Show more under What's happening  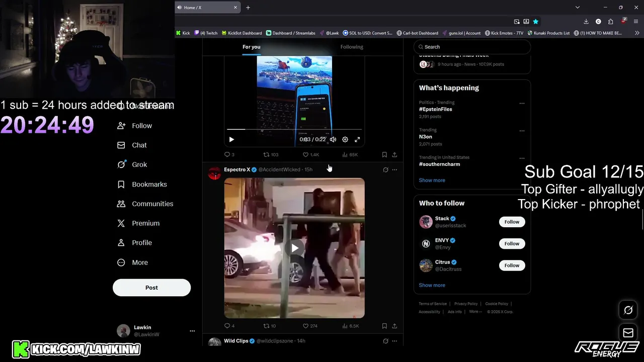[x=432, y=180]
